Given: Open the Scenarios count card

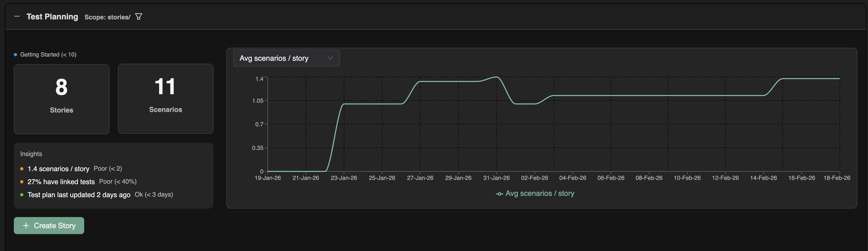Looking at the screenshot, I should pos(165,99).
